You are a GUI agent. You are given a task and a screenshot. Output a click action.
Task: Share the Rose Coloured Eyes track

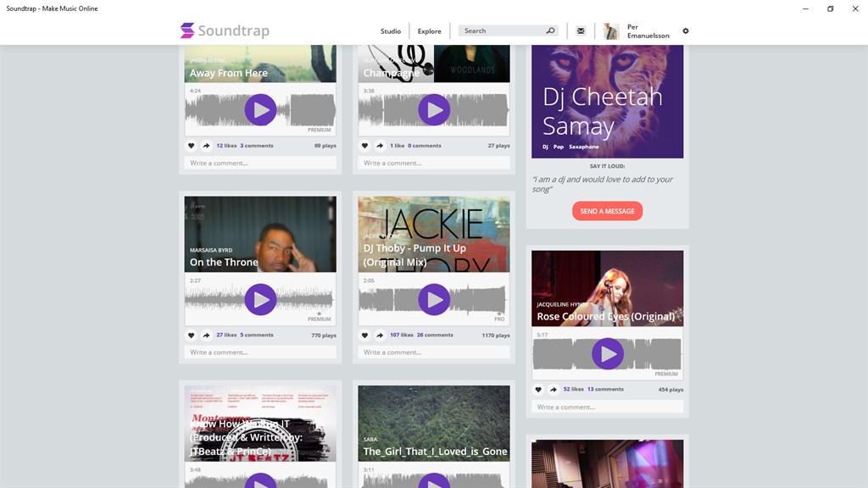pos(553,390)
